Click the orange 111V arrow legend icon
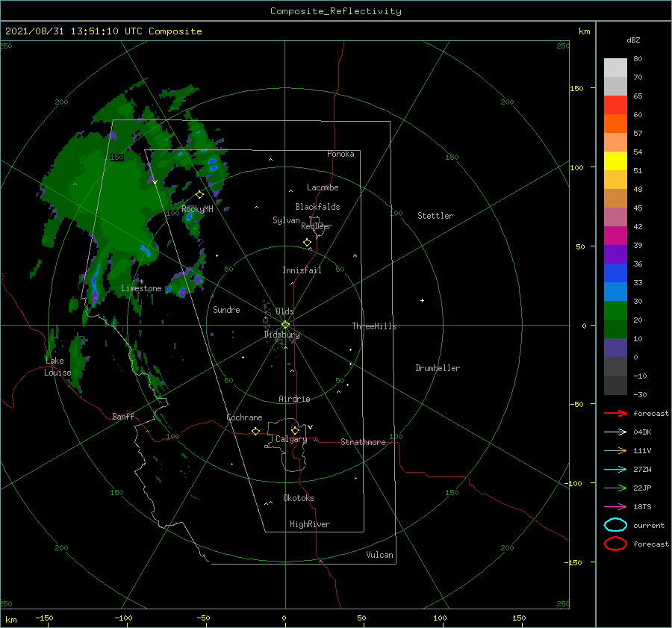672x628 pixels. click(615, 450)
